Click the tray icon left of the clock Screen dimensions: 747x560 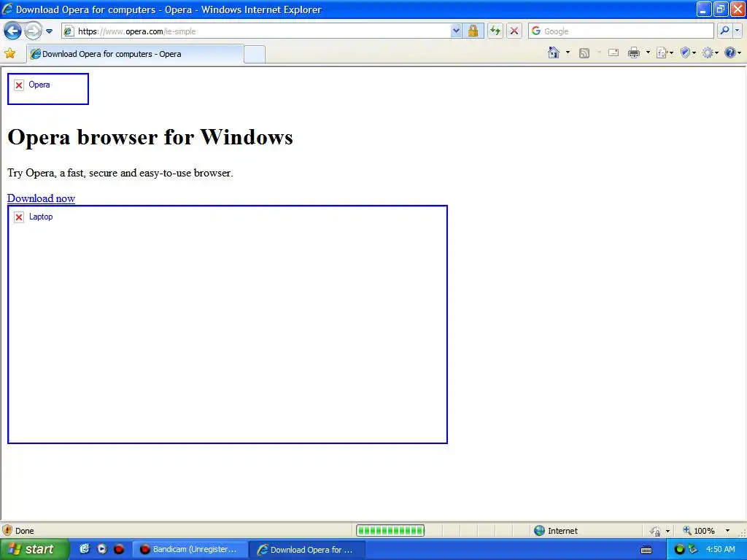pyautogui.click(x=692, y=550)
